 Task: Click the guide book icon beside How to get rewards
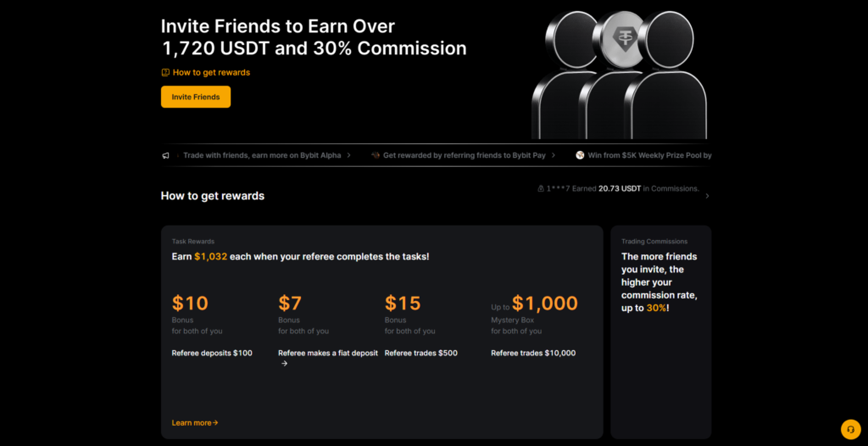click(165, 73)
